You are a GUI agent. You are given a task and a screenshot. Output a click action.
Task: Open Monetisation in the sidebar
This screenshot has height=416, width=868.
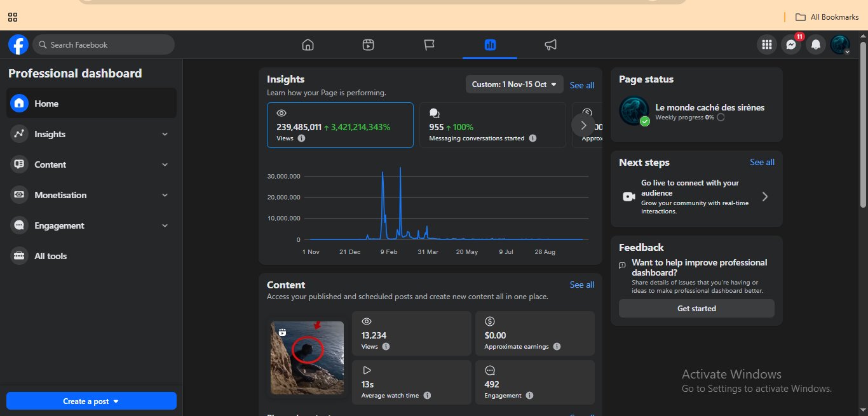(x=92, y=195)
